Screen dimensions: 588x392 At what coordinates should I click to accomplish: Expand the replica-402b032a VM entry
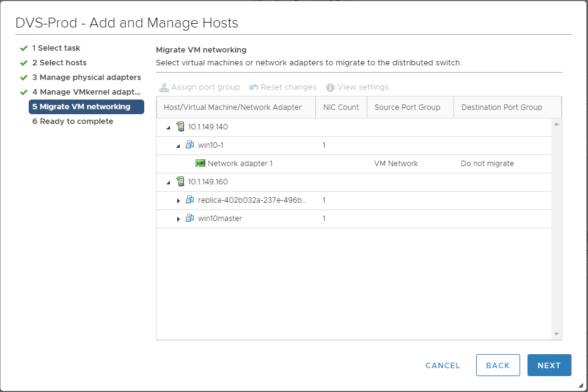pos(178,200)
